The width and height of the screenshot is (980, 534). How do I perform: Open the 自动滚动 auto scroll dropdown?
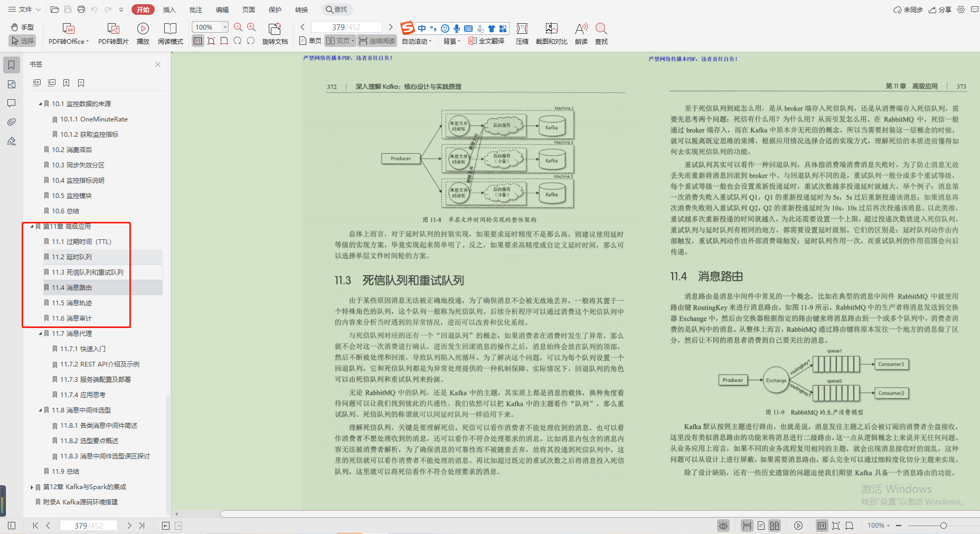[417, 41]
